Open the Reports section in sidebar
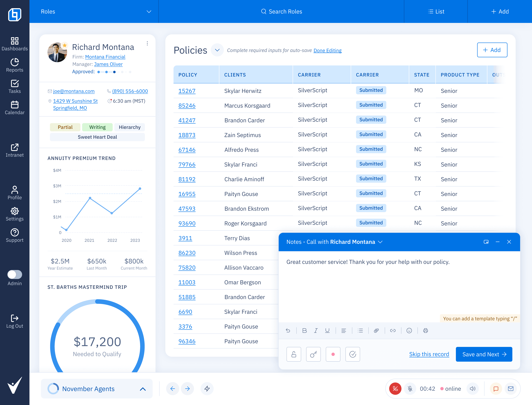 tap(14, 65)
